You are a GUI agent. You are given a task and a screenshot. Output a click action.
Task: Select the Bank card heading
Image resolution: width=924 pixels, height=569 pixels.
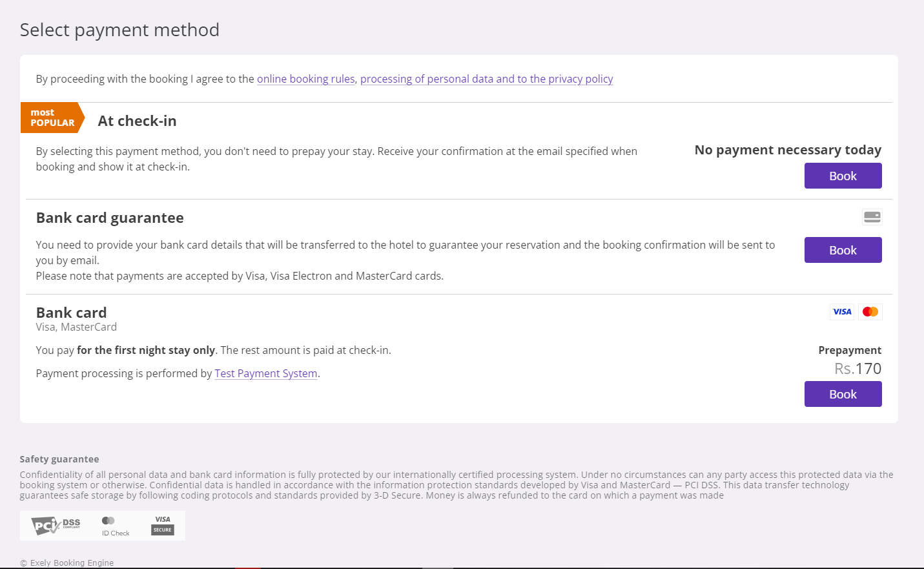[71, 313]
